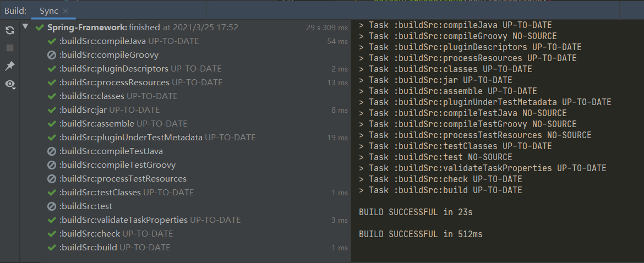Collapse the Spring-Framework build tree node
This screenshot has height=263, width=644.
[x=26, y=27]
